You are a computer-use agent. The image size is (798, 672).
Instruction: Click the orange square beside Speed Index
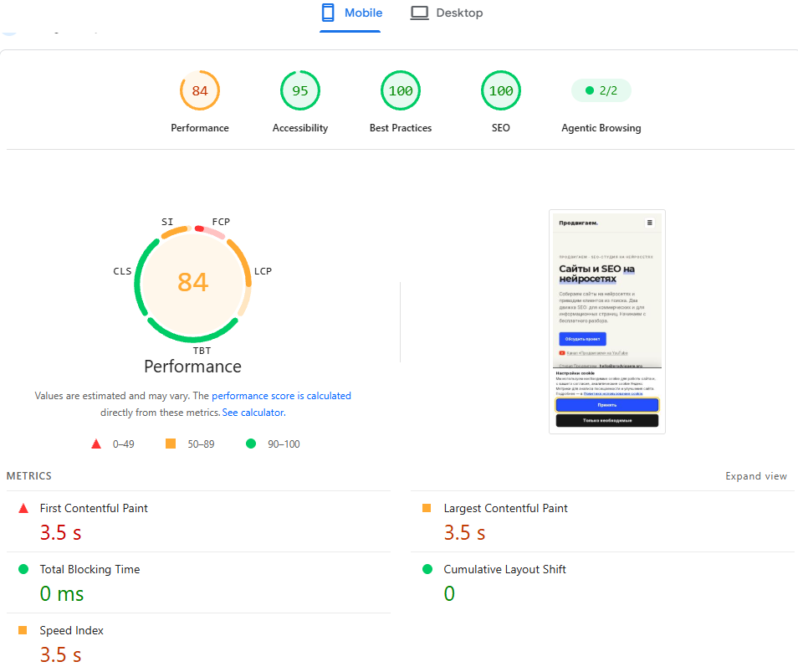(23, 630)
